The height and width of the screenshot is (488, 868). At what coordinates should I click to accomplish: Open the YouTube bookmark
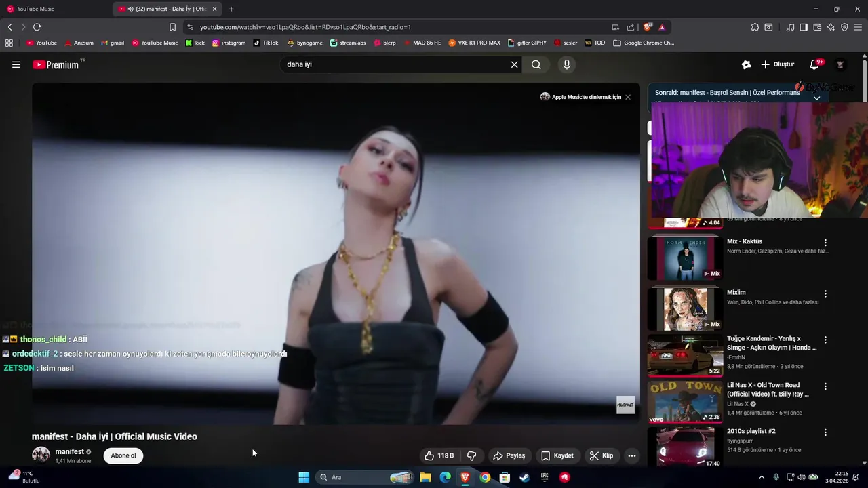(41, 43)
